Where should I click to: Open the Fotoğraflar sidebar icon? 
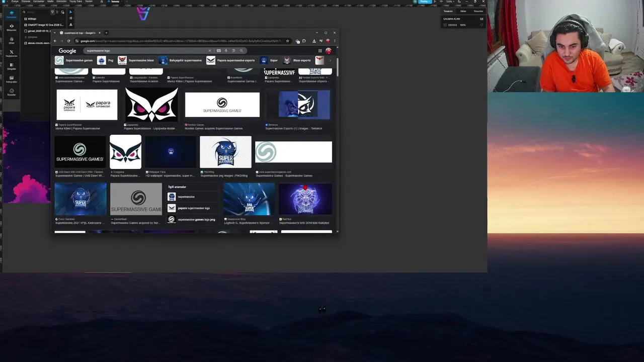12,79
